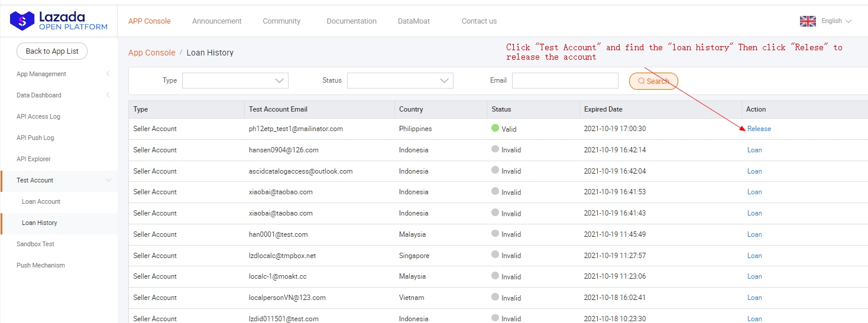Click the green Valid status indicator
868x323 pixels.
[495, 128]
